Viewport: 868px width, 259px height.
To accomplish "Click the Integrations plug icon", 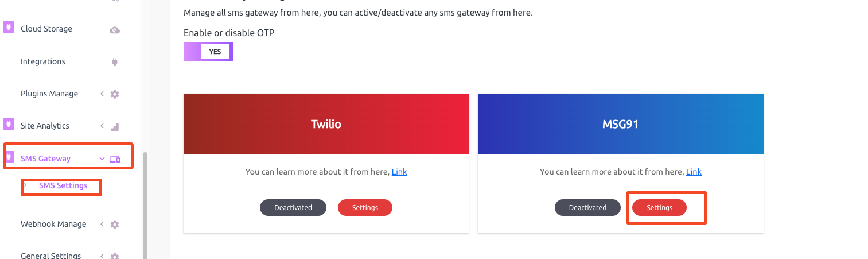I will 115,62.
